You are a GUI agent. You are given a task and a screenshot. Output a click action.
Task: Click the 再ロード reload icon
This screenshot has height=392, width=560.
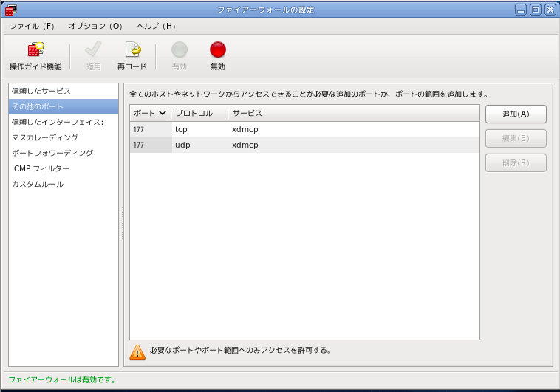pyautogui.click(x=132, y=50)
